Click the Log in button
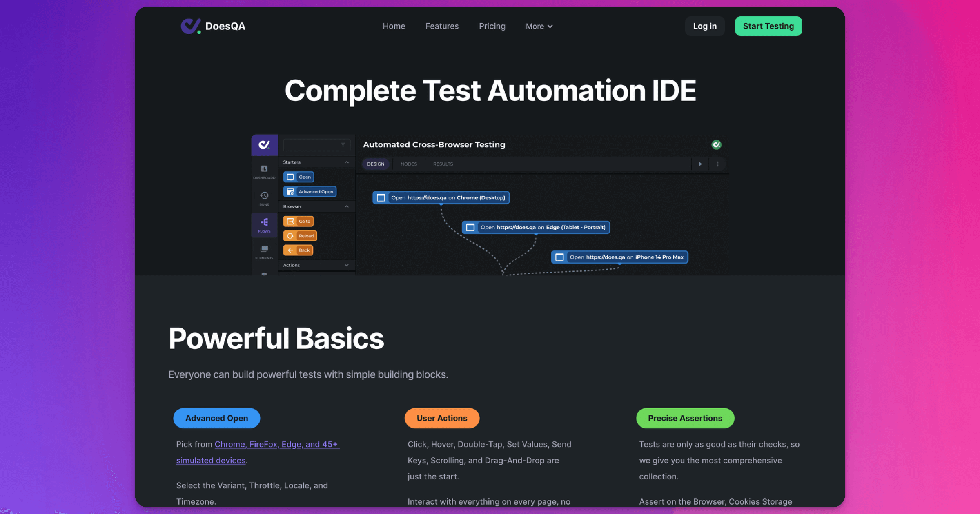Screen dimensions: 980x514 [705, 26]
